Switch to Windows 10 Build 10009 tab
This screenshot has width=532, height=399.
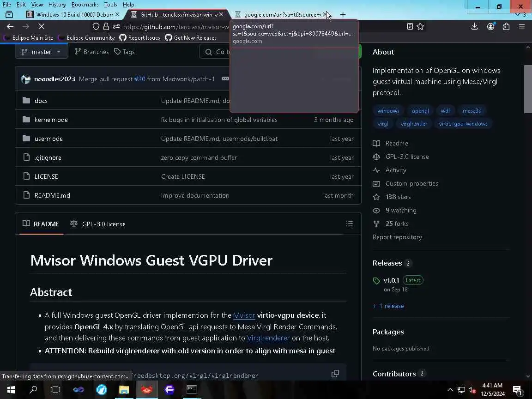(x=73, y=15)
